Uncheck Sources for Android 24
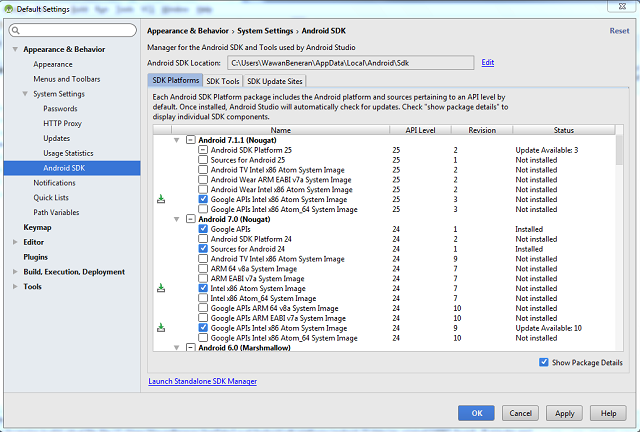 pos(203,249)
